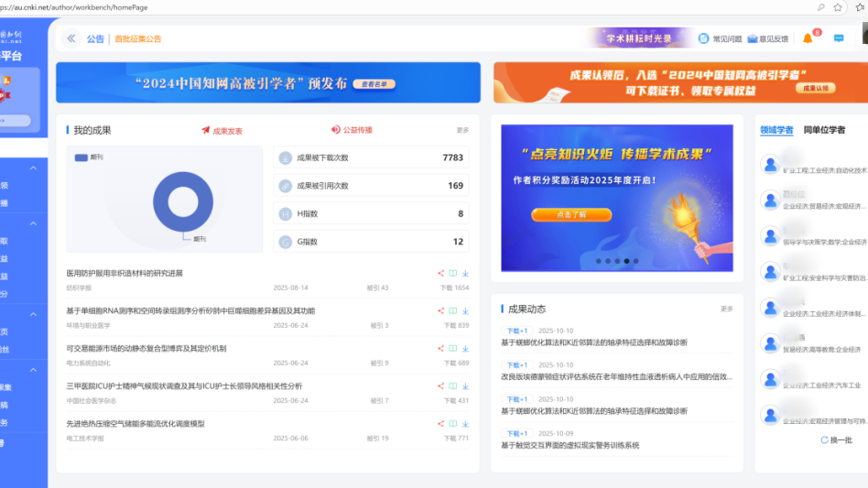
Task: Open the 常见问题 FAQ icon
Action: [703, 38]
